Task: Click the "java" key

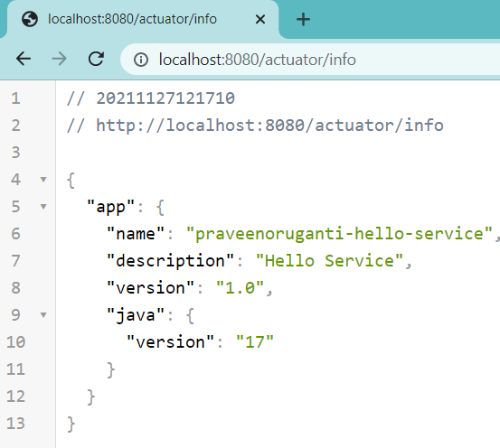Action: [136, 315]
